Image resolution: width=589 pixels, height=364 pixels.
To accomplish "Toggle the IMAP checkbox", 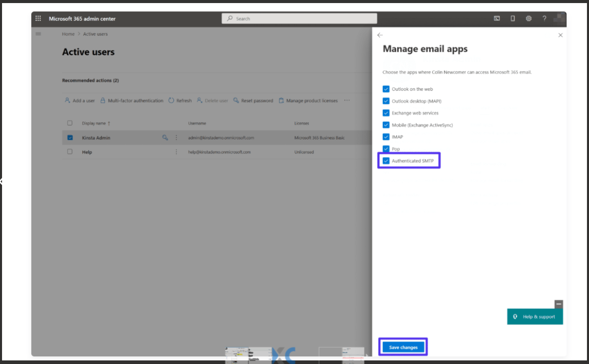I will tap(386, 137).
